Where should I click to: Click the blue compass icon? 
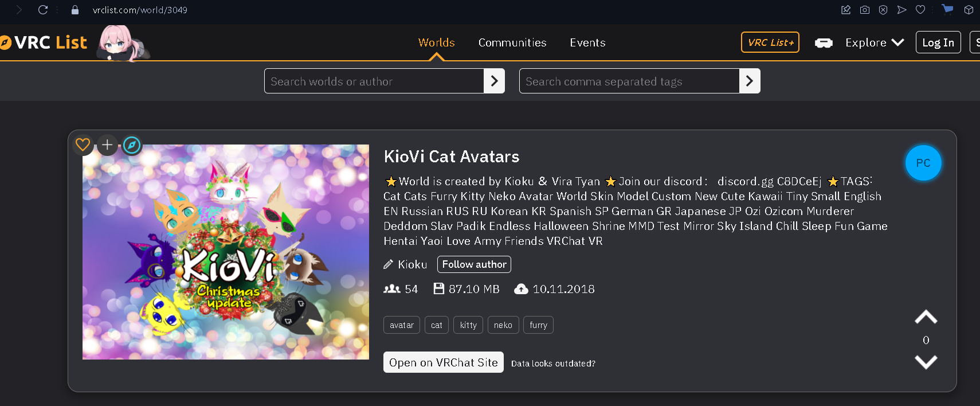[132, 145]
